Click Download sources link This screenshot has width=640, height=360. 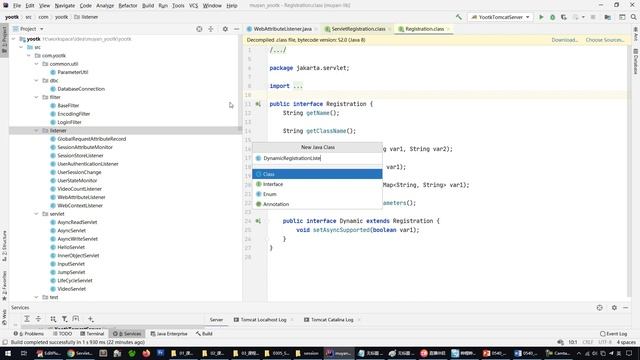coord(565,40)
